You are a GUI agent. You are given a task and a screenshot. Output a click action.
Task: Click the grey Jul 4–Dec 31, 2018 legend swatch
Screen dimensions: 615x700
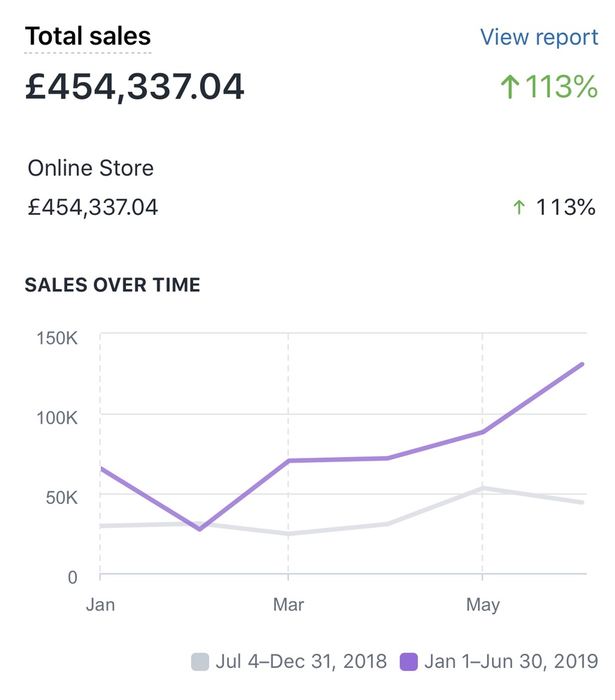pos(200,661)
